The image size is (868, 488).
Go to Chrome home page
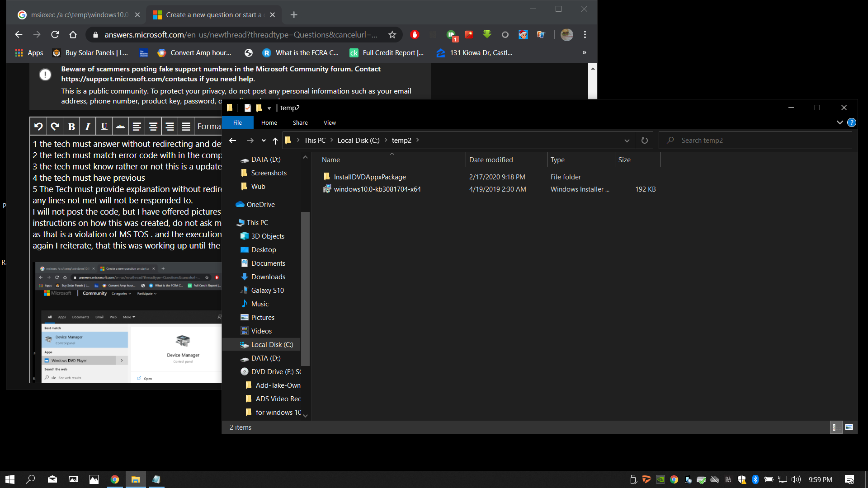[x=73, y=34]
